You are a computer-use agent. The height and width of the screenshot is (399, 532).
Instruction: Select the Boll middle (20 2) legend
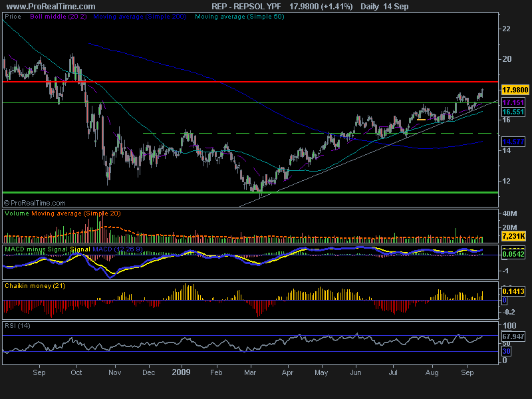pos(59,16)
